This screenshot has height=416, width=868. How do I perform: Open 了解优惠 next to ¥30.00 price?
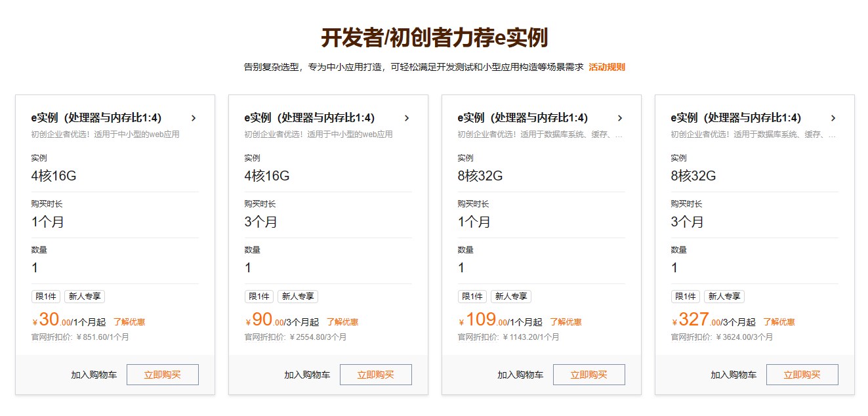coord(129,322)
